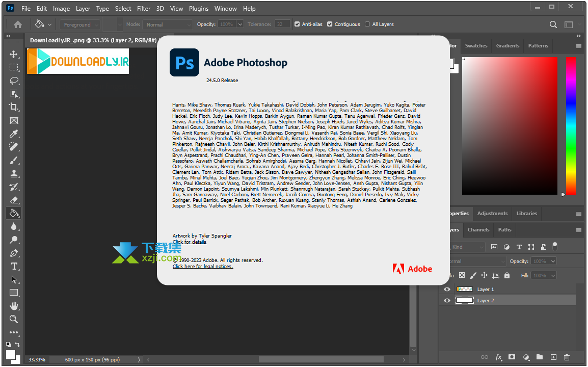The width and height of the screenshot is (588, 367).
Task: Open the tool preset picker arrow
Action: 49,25
